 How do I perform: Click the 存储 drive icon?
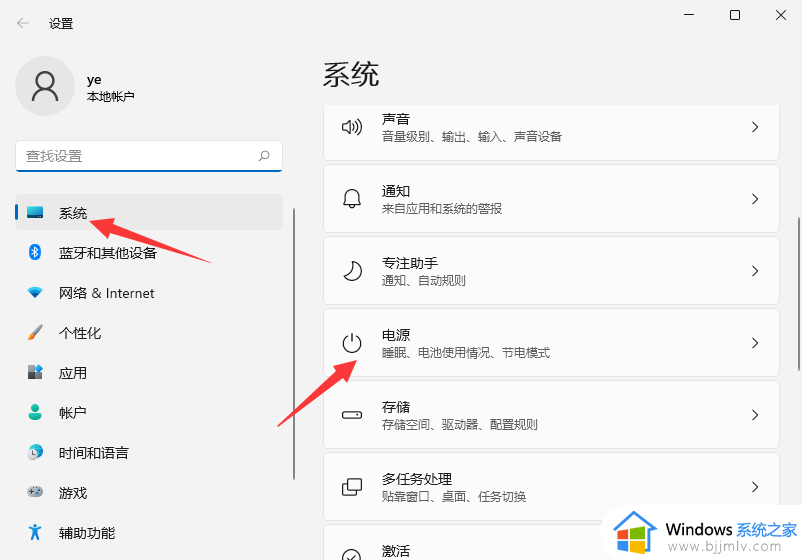pyautogui.click(x=352, y=415)
